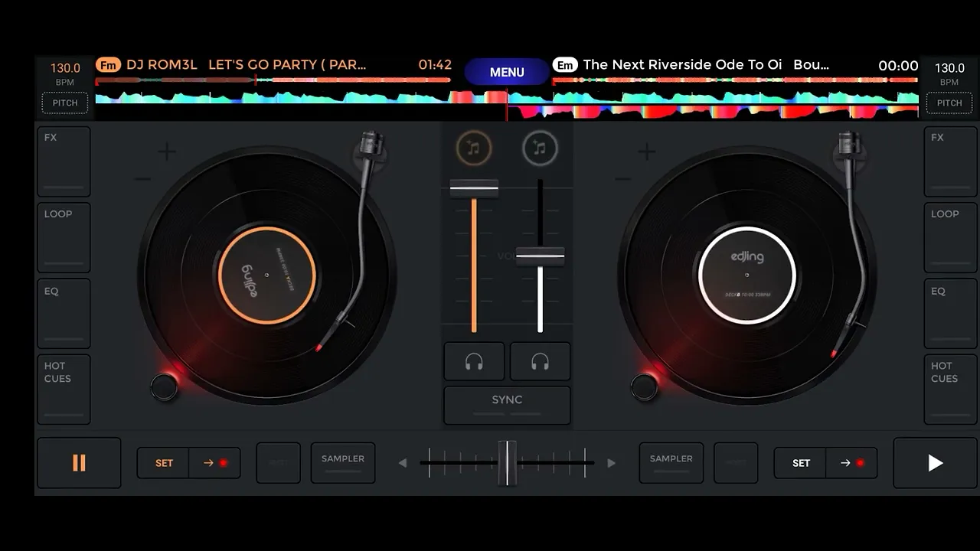Pause the left deck track
This screenshot has width=980, height=551.
click(x=79, y=463)
